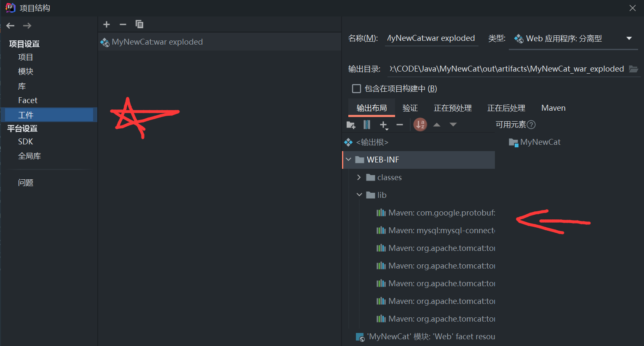Select 工件 in the sidebar

[49, 115]
